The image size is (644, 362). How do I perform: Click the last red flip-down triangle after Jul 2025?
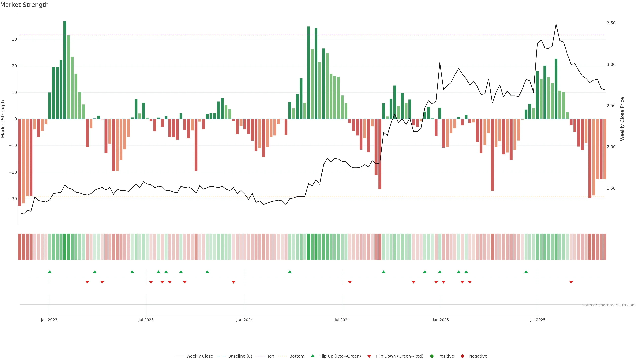click(x=571, y=282)
